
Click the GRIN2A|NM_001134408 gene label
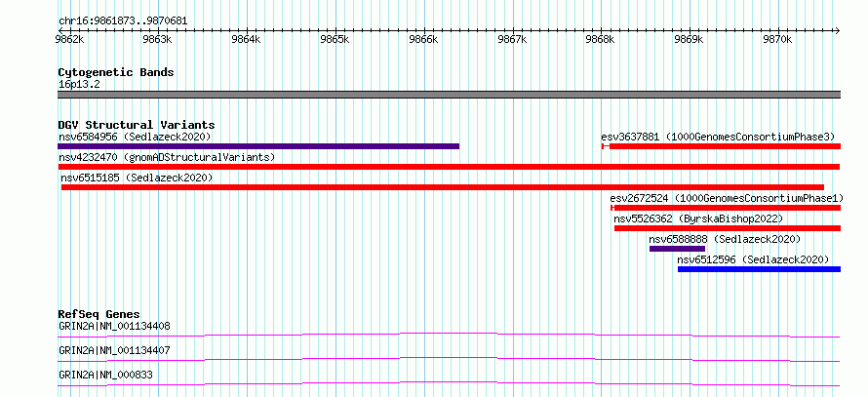tap(114, 326)
